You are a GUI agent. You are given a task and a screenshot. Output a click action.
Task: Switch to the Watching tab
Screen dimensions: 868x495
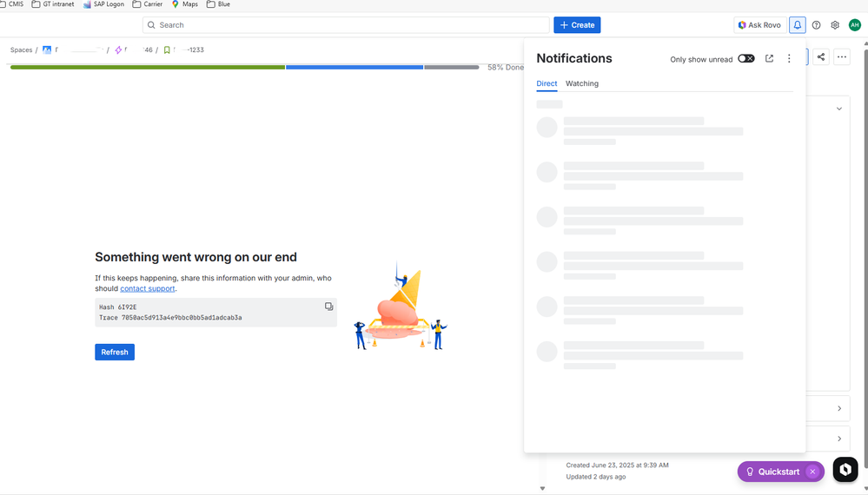581,83
